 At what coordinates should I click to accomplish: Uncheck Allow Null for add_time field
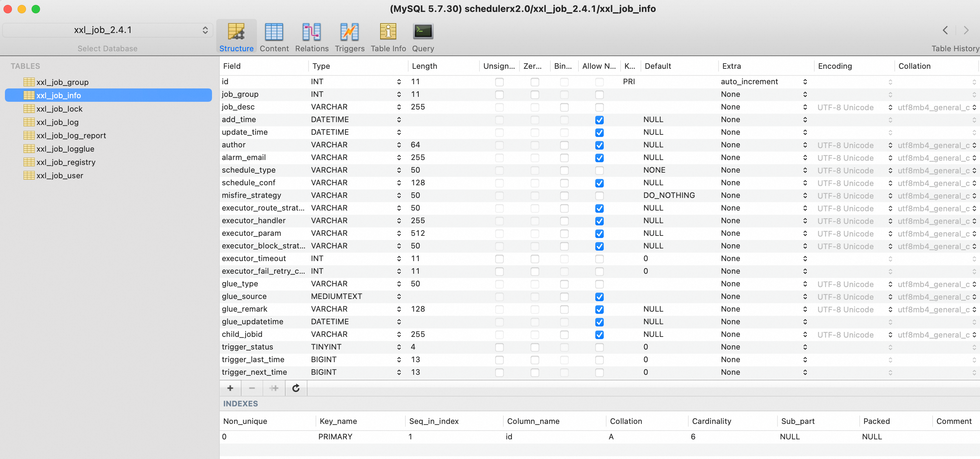pos(599,120)
